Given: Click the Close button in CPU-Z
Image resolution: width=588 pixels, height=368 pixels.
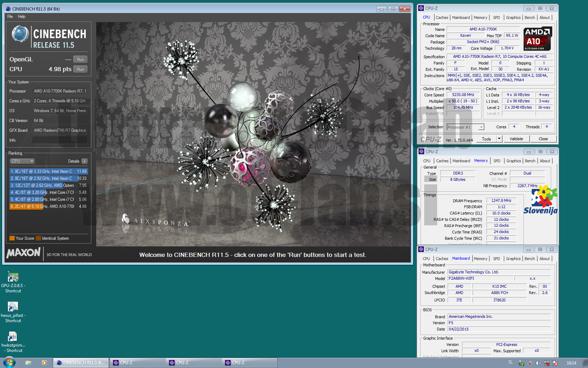Looking at the screenshot, I should pos(543,139).
